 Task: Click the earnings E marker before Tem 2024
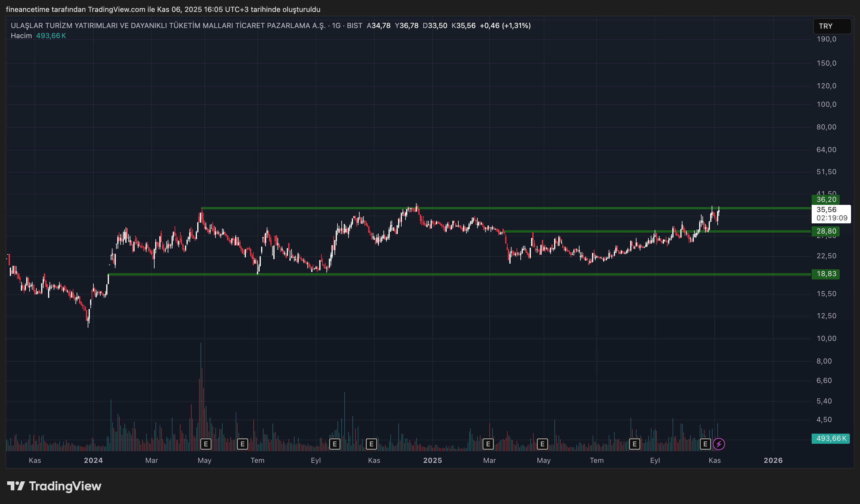[x=242, y=444]
